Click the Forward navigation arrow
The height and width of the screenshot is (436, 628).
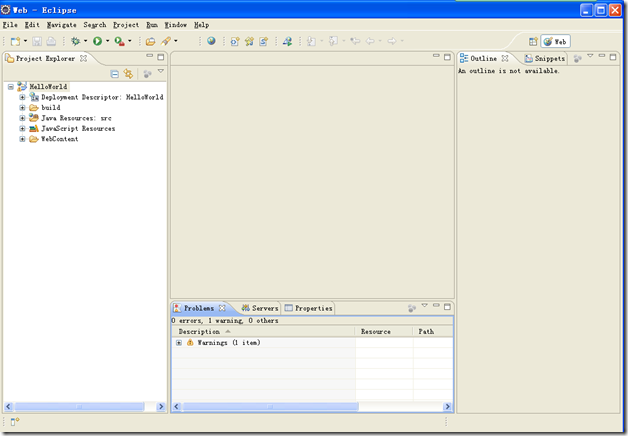point(392,41)
